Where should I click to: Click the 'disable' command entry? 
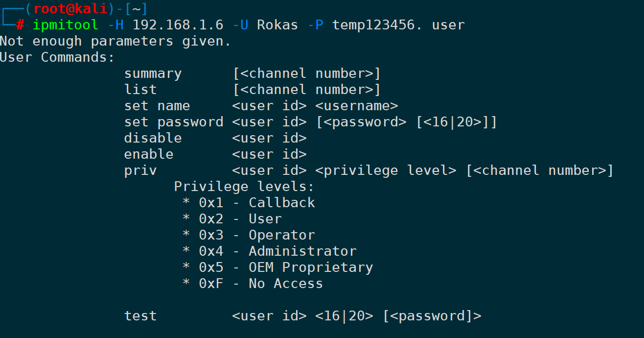pyautogui.click(x=153, y=138)
